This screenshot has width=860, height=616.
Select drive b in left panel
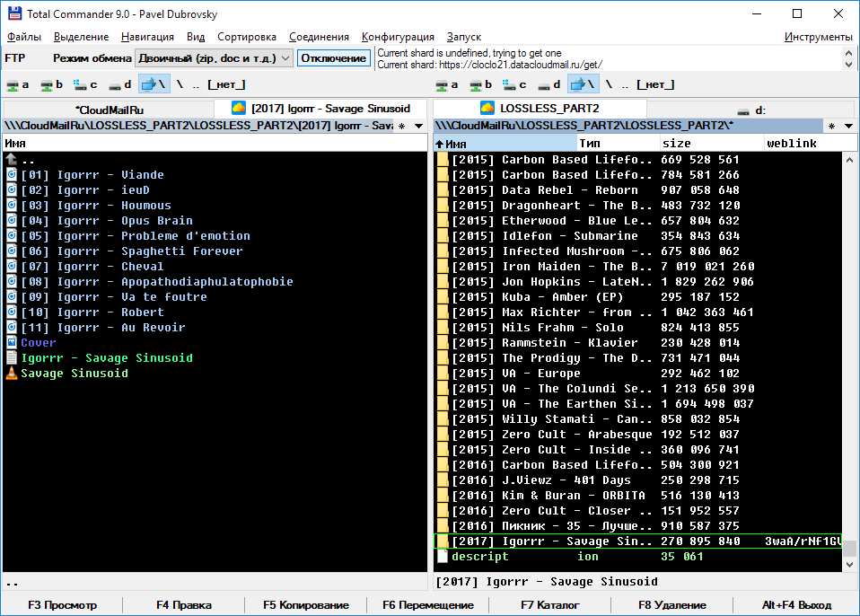click(51, 84)
